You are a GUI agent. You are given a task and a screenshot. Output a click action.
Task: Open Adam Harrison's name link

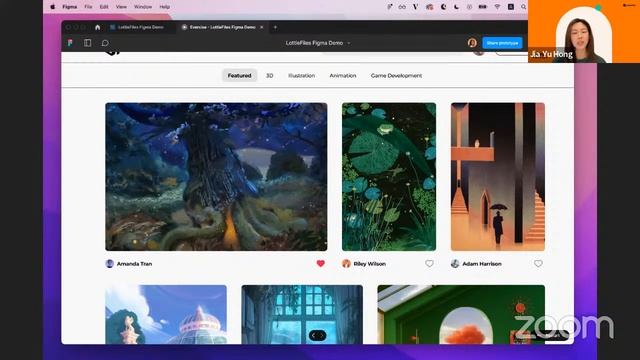[x=482, y=264]
